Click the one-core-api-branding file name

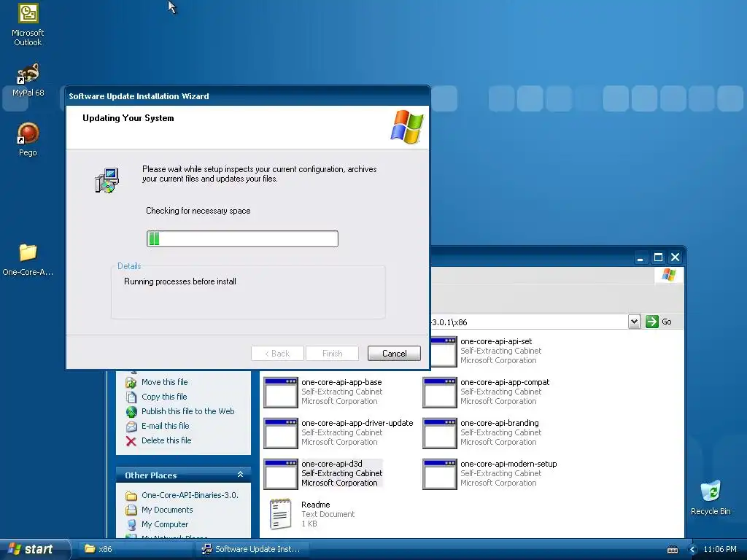pyautogui.click(x=499, y=423)
